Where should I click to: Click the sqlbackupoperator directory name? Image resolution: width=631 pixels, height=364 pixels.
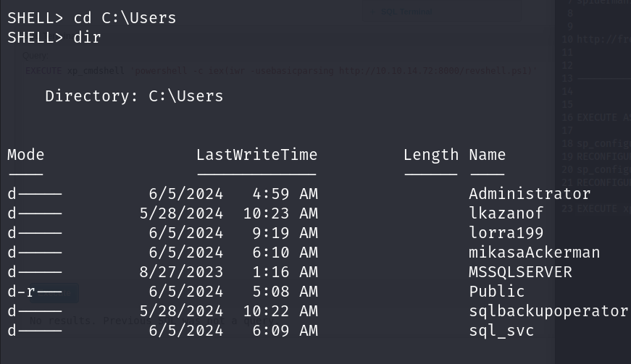(548, 311)
